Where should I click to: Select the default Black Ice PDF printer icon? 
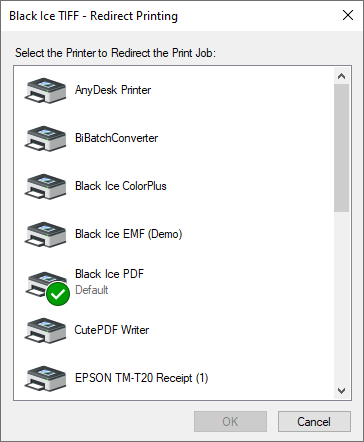pyautogui.click(x=45, y=284)
